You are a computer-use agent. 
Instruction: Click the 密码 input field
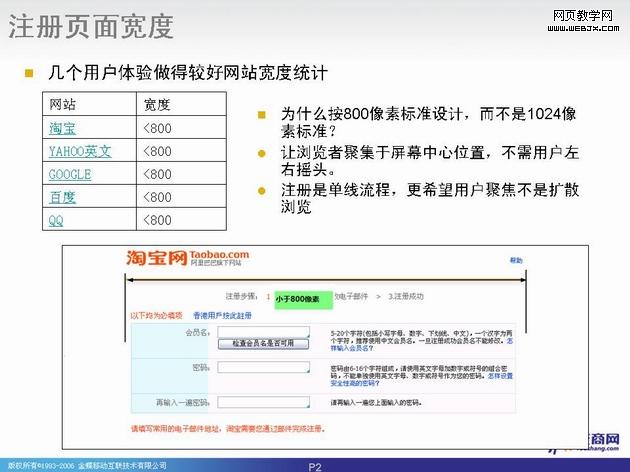point(262,367)
